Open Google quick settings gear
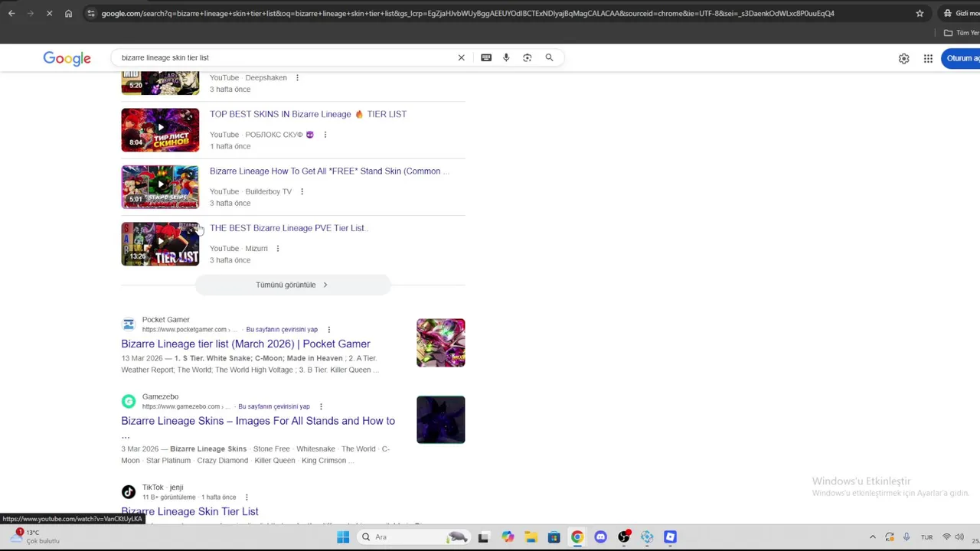This screenshot has height=551, width=980. coord(904,58)
